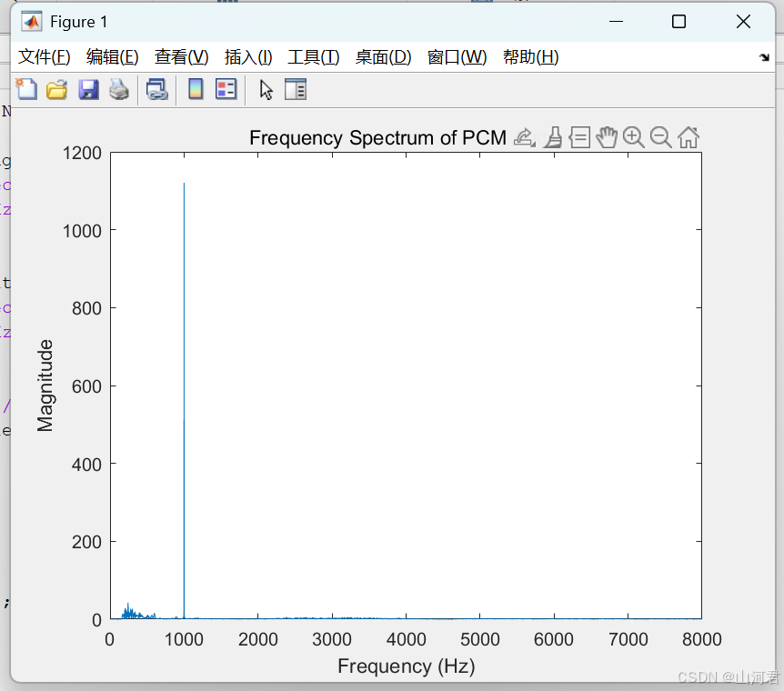Enable the data brushing tool

click(x=553, y=137)
